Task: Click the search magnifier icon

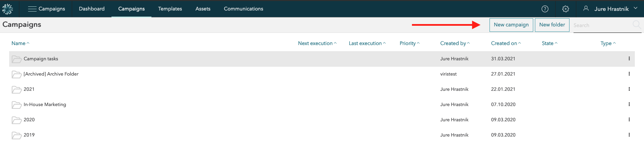Action: click(x=636, y=25)
